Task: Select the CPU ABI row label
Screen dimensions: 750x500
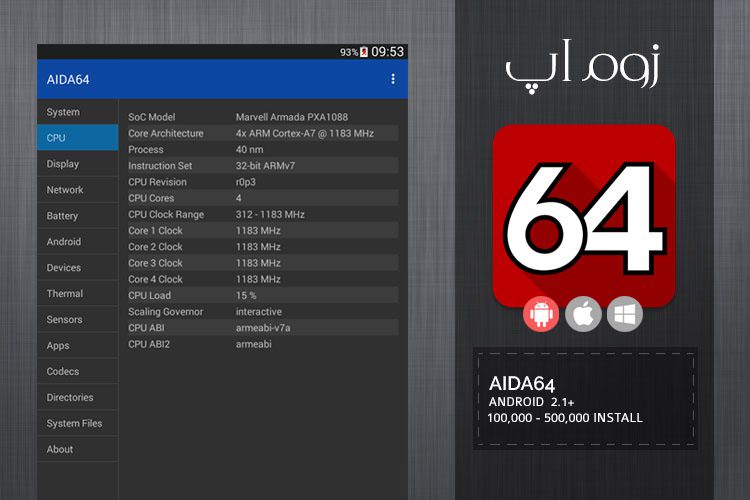Action: point(146,328)
